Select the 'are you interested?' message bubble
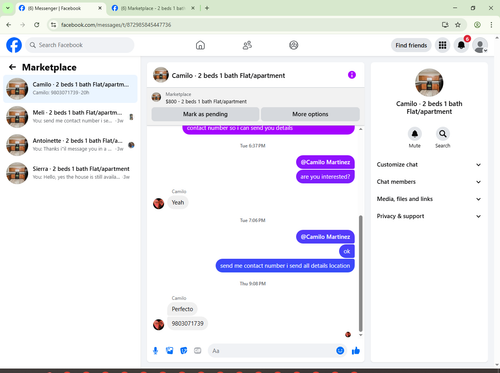The height and width of the screenshot is (373, 500). coord(325,177)
